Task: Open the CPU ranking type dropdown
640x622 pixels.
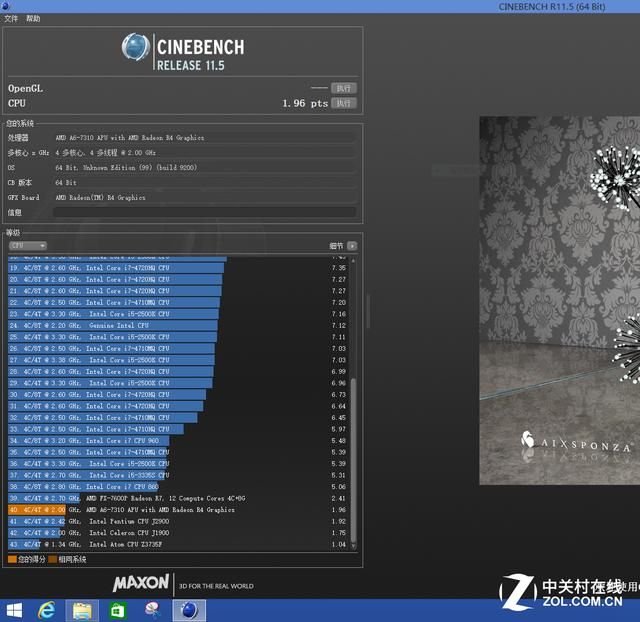Action: tap(28, 246)
